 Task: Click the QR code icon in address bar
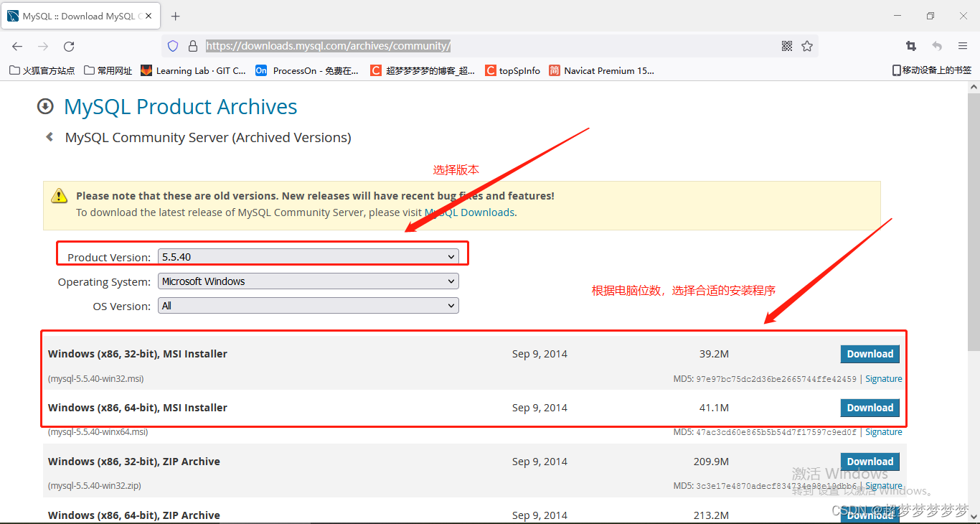787,46
